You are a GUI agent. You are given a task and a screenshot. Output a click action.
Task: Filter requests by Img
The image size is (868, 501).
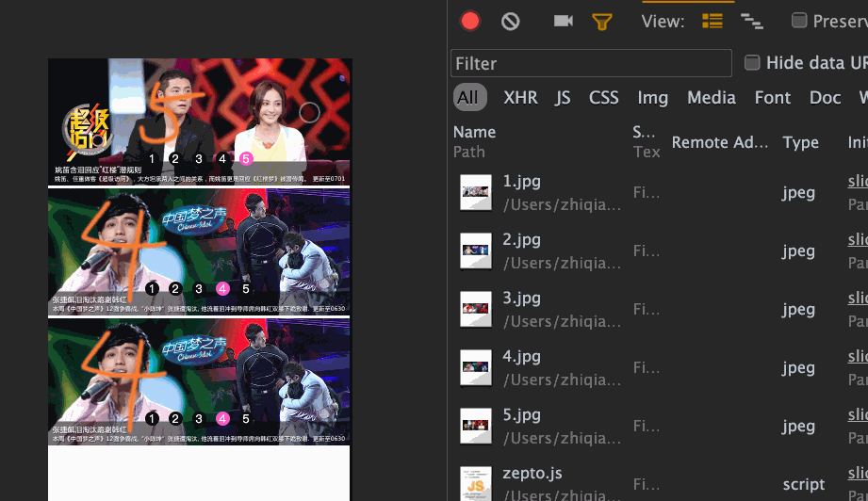coord(653,98)
